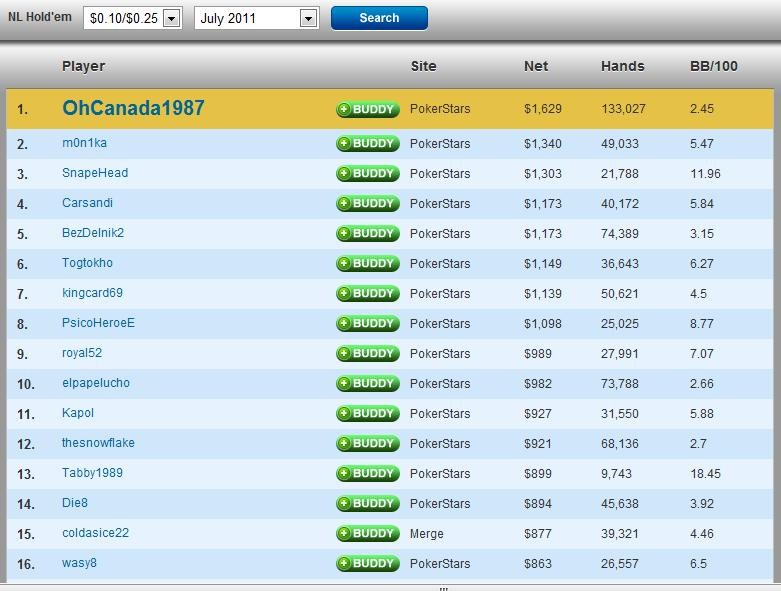Open SnapeHead player profile link
Image resolution: width=781 pixels, height=591 pixels.
pos(95,173)
